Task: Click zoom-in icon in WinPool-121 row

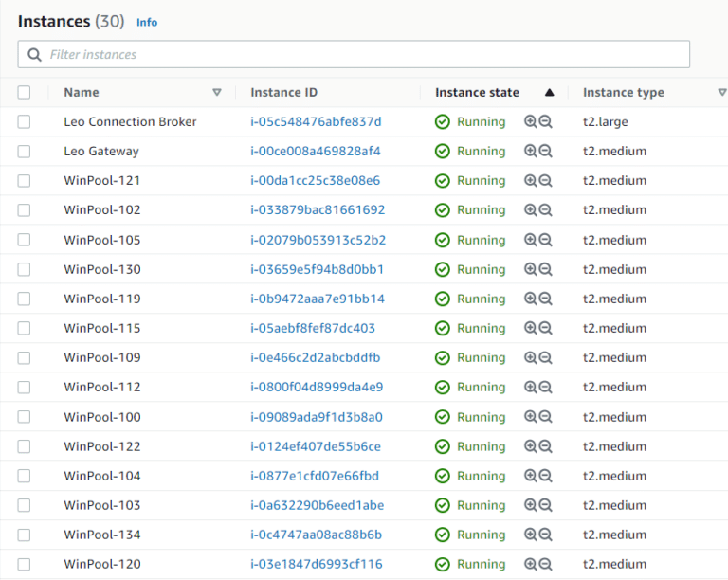Action: tap(530, 180)
